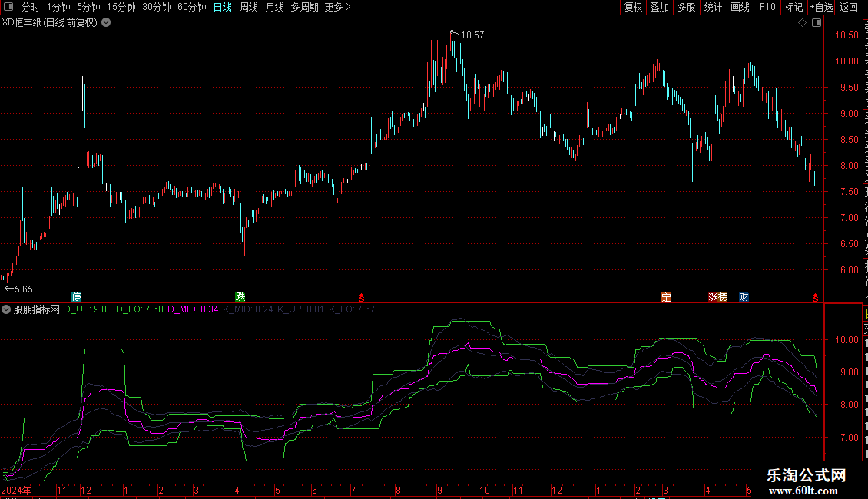Click the D_LO: 7.60 indicator value

coord(140,310)
